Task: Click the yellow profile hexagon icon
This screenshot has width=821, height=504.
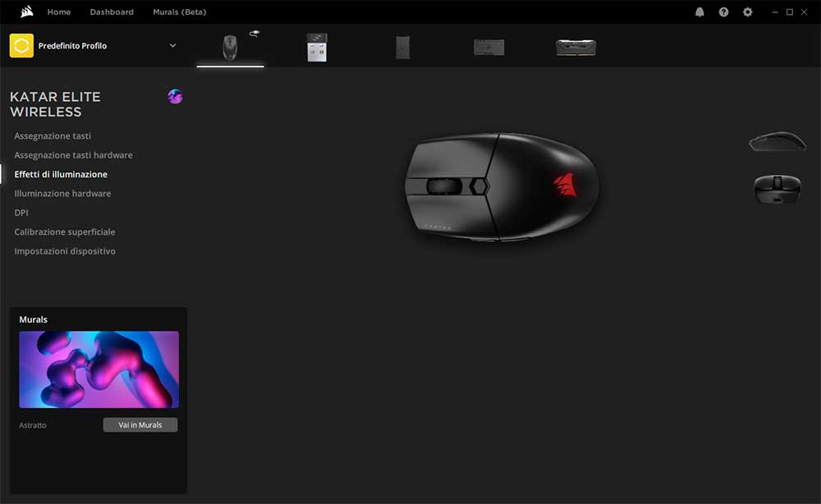Action: click(21, 46)
